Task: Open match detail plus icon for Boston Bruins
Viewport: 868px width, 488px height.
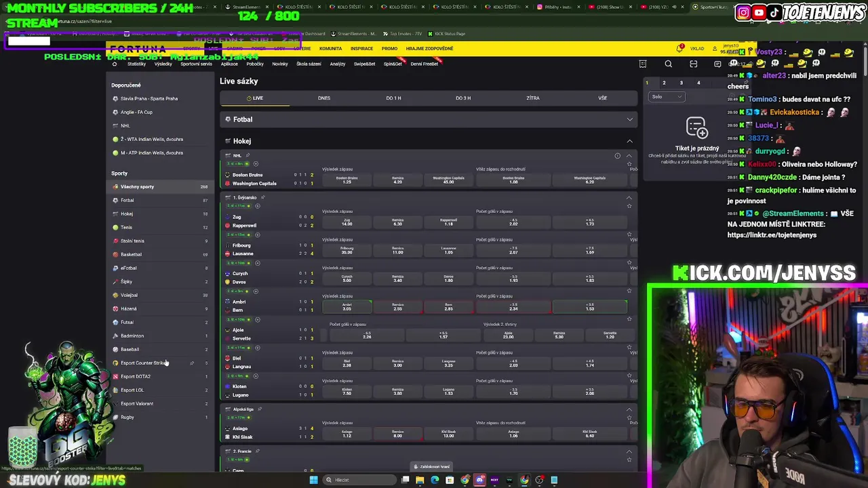Action: coord(256,163)
